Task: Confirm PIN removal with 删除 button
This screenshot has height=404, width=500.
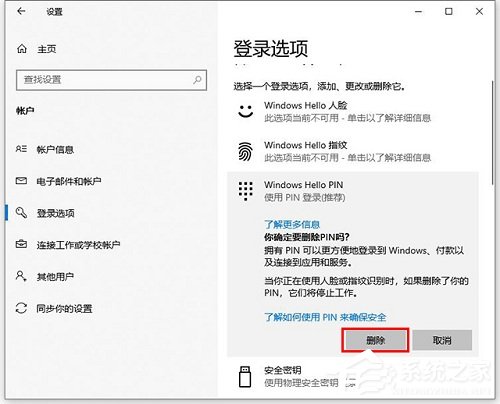Action: coord(375,340)
